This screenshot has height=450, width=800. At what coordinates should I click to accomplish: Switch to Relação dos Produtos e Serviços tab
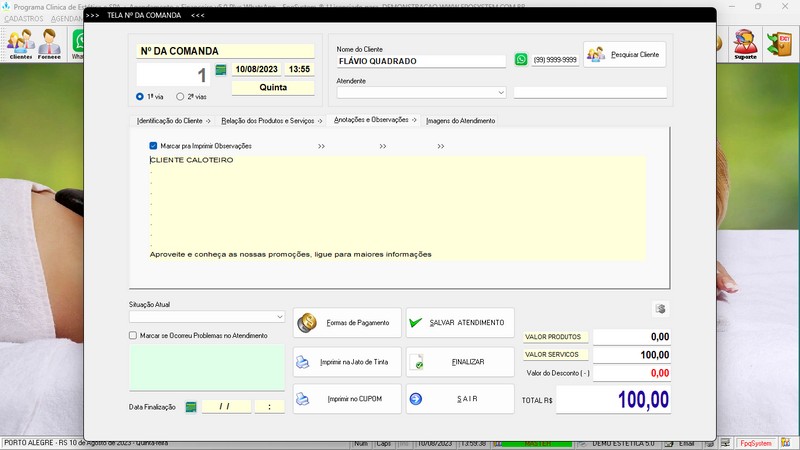[271, 121]
